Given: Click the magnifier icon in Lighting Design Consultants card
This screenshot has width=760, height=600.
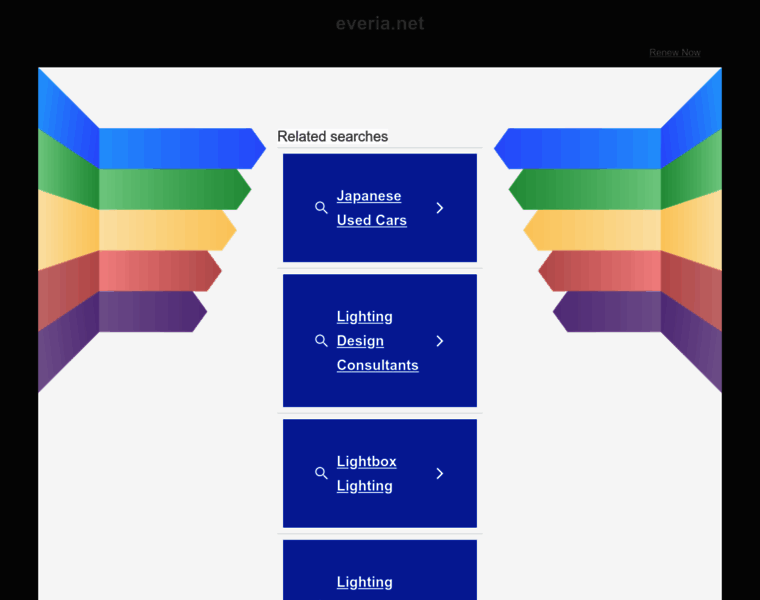Looking at the screenshot, I should pos(321,341).
